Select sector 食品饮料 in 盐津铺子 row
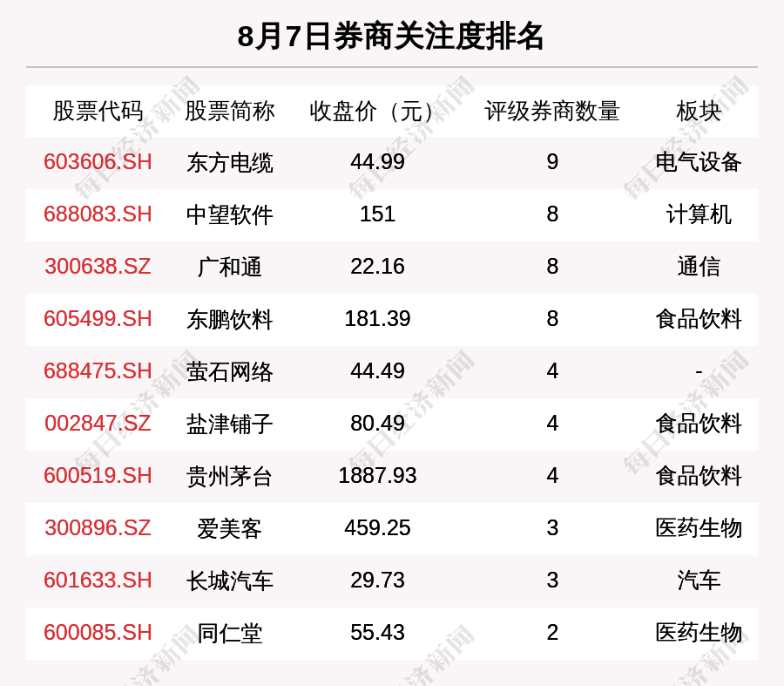 click(x=699, y=424)
